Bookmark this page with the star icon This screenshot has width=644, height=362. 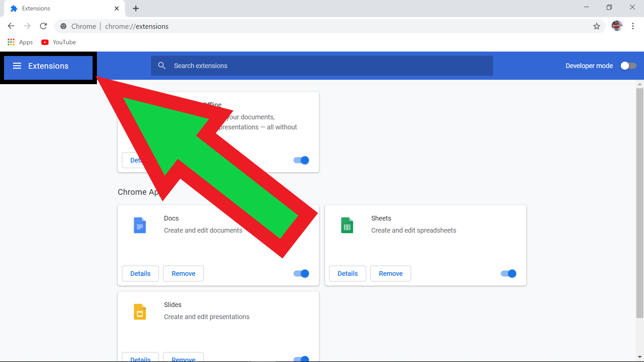597,26
